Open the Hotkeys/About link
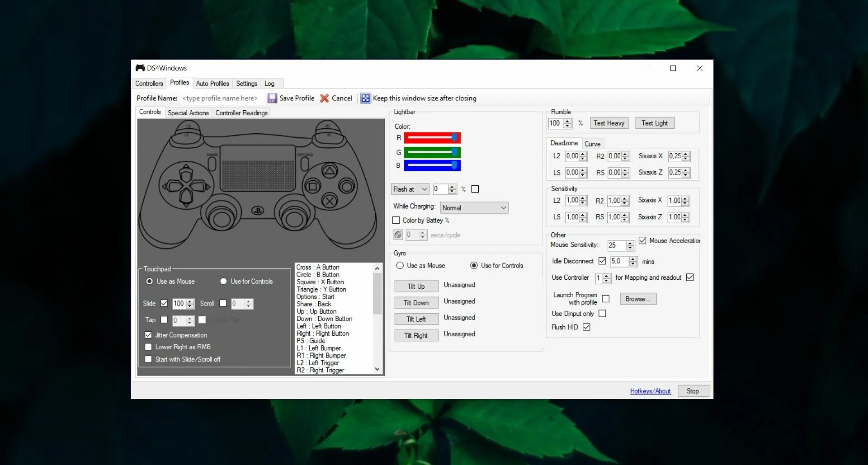Image resolution: width=868 pixels, height=465 pixels. coord(650,391)
